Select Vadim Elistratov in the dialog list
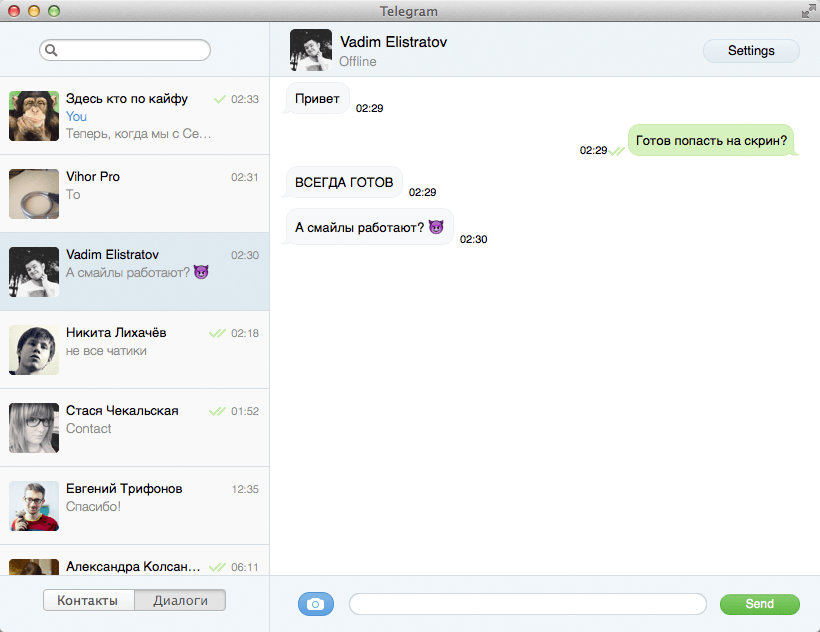The height and width of the screenshot is (632, 820). [x=134, y=272]
